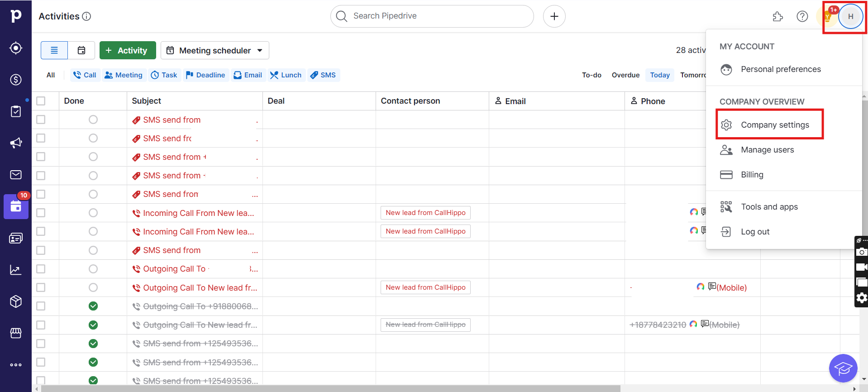Image resolution: width=868 pixels, height=392 pixels.
Task: Open the first Incoming Call From New lead subject
Action: tap(199, 213)
